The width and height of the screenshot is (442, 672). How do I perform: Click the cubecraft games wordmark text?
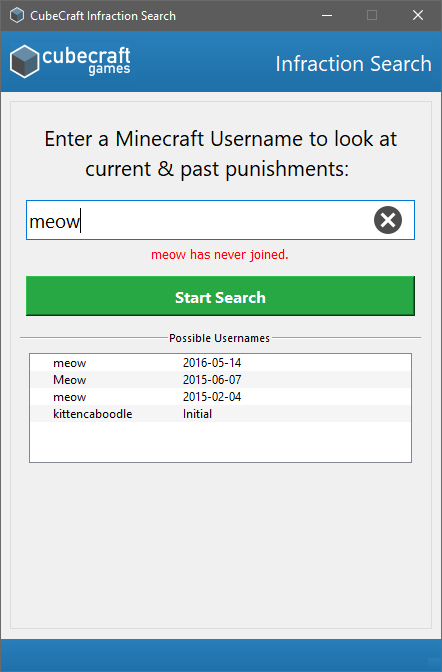pyautogui.click(x=86, y=60)
